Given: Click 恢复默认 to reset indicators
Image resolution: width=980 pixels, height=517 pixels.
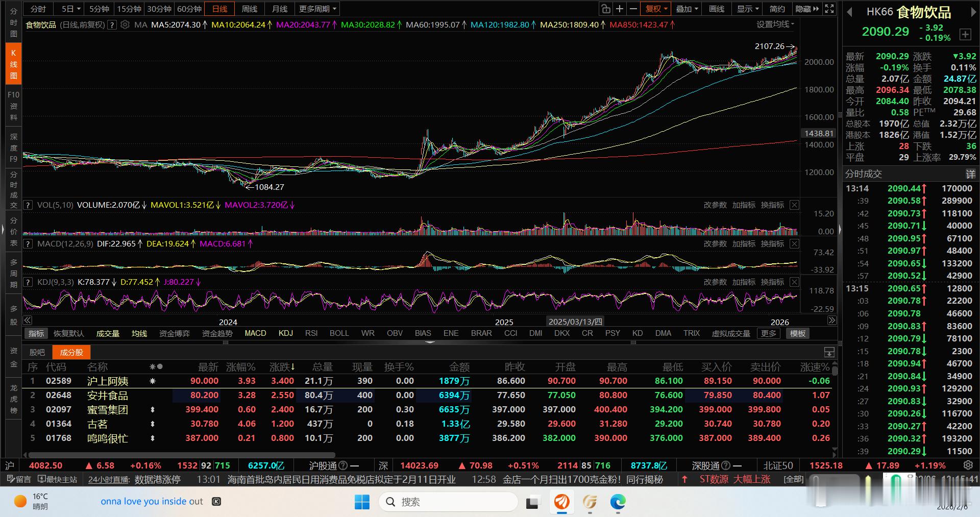Looking at the screenshot, I should 68,333.
